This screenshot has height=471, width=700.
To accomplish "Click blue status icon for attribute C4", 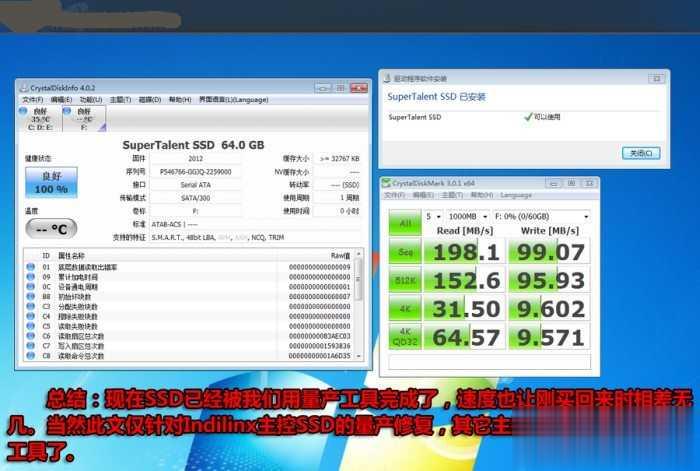I will (x=30, y=316).
